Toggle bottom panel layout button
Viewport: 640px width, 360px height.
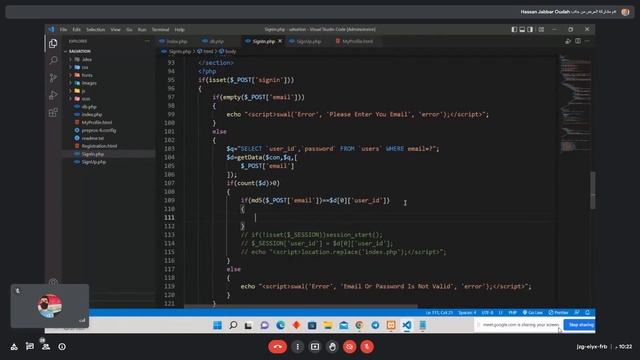pyautogui.click(x=522, y=29)
